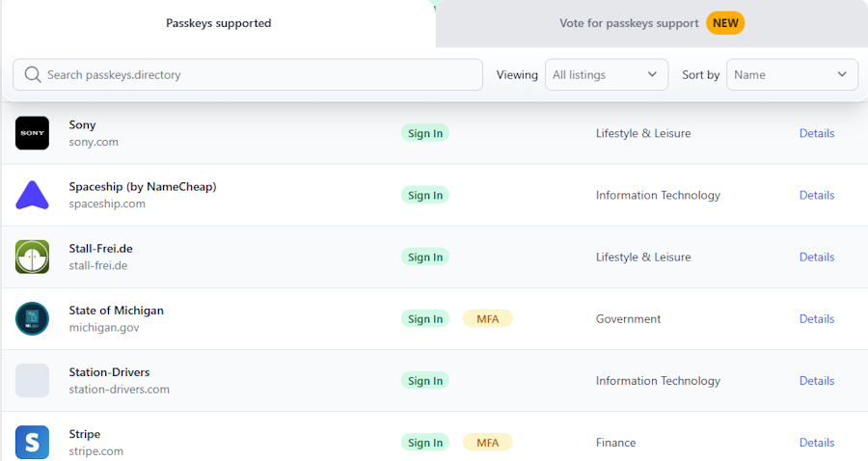Switch to Passkeys supported tab
The height and width of the screenshot is (461, 868).
[x=218, y=23]
